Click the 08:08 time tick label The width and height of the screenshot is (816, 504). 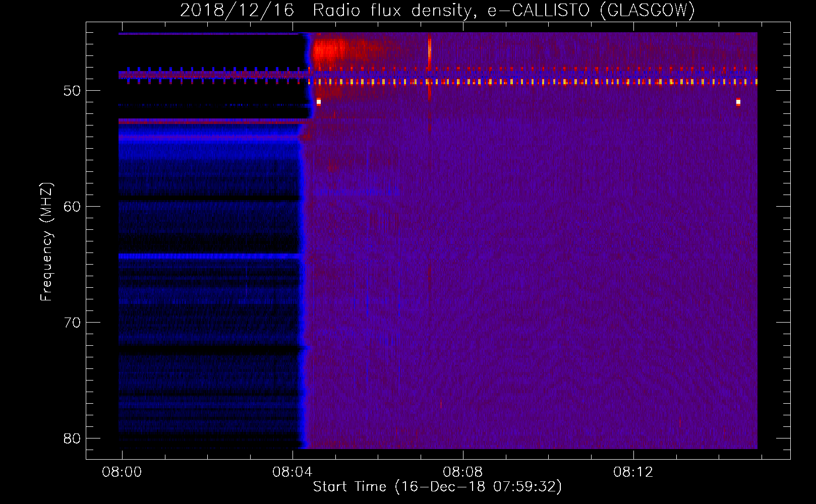[462, 472]
